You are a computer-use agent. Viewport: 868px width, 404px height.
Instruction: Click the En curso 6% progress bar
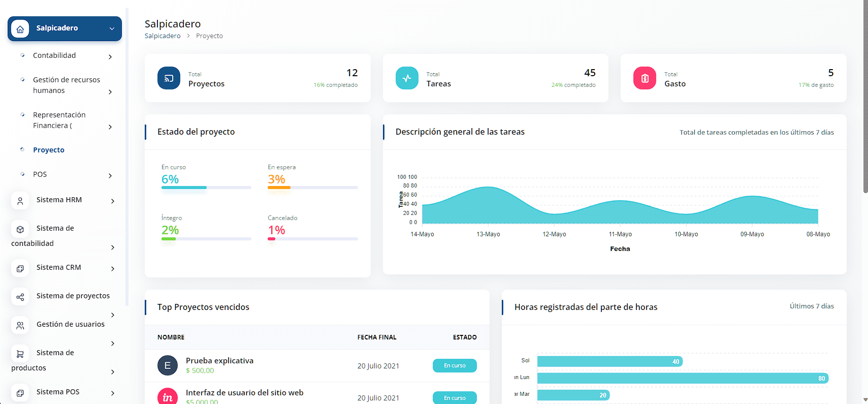point(206,188)
